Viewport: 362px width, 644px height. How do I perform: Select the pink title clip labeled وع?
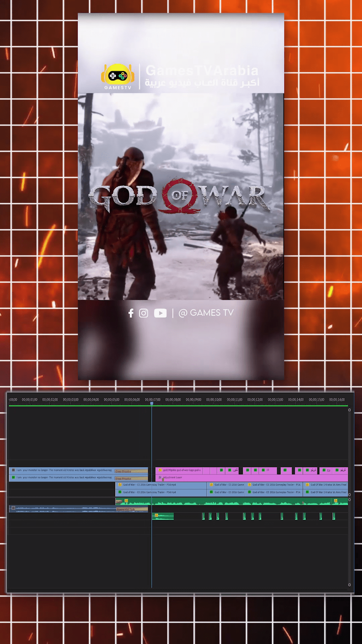(327, 470)
